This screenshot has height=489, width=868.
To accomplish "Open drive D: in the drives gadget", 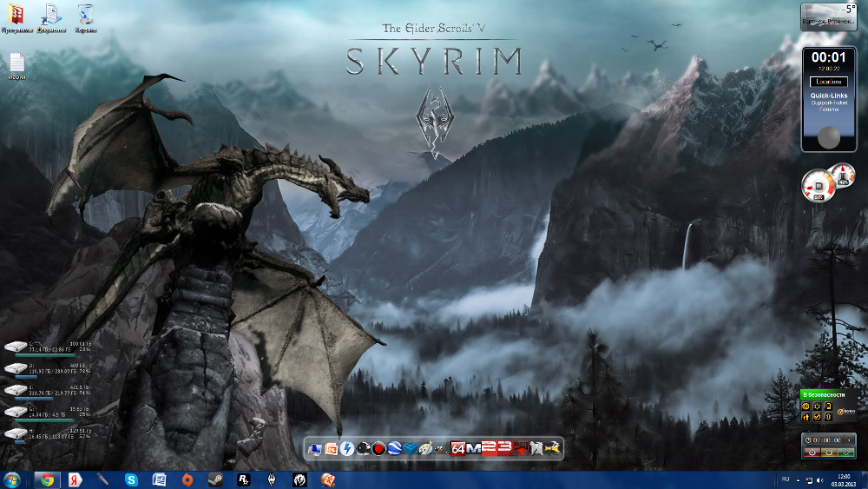I will coord(16,368).
